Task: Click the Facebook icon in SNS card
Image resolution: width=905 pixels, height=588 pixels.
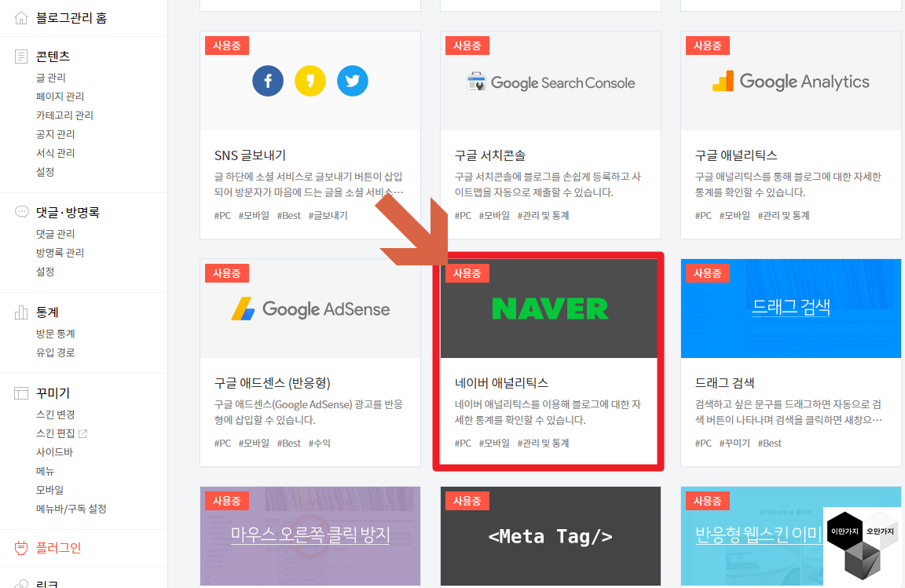Action: pos(268,81)
